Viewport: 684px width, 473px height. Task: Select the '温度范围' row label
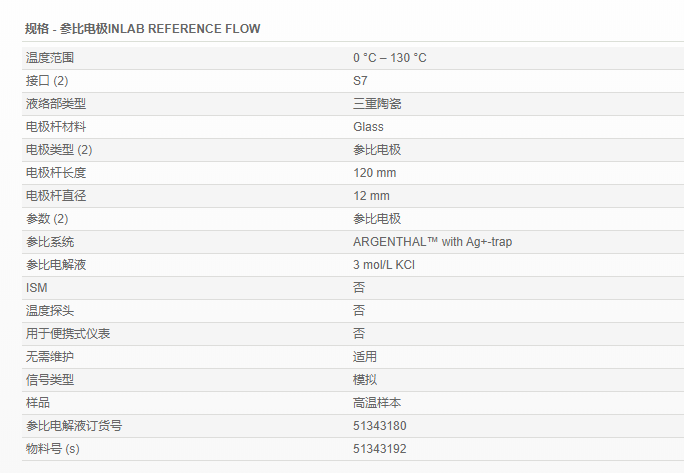tap(50, 58)
